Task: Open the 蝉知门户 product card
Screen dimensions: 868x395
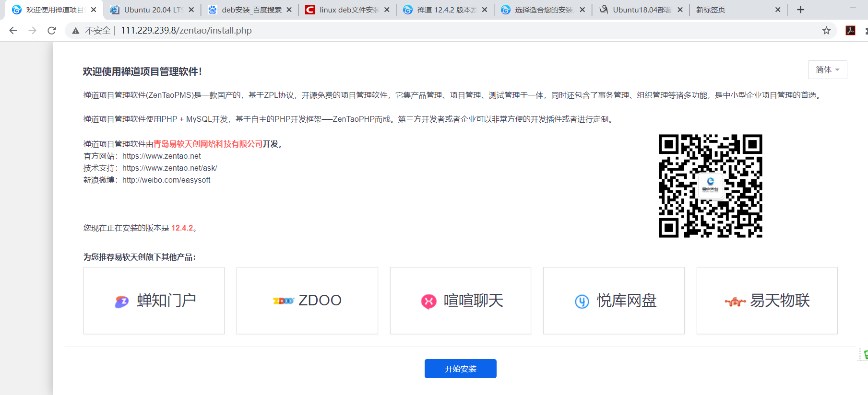Action: coord(154,301)
